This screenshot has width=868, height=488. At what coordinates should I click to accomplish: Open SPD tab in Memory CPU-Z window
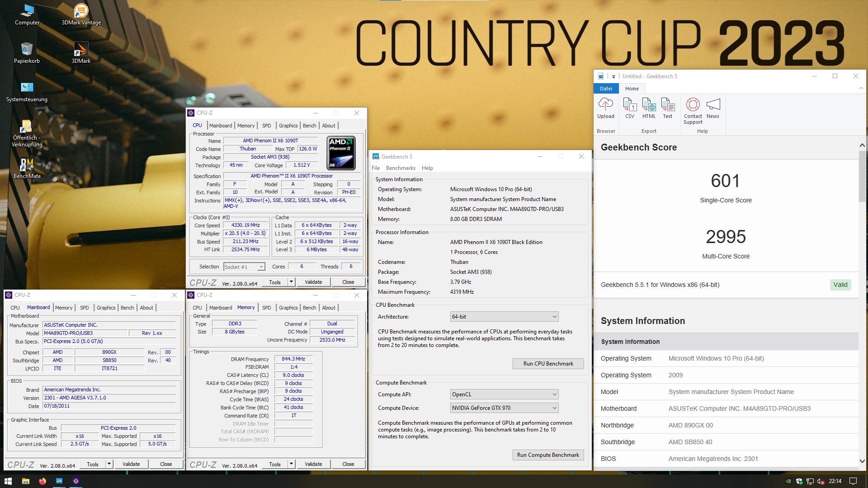[x=267, y=308]
